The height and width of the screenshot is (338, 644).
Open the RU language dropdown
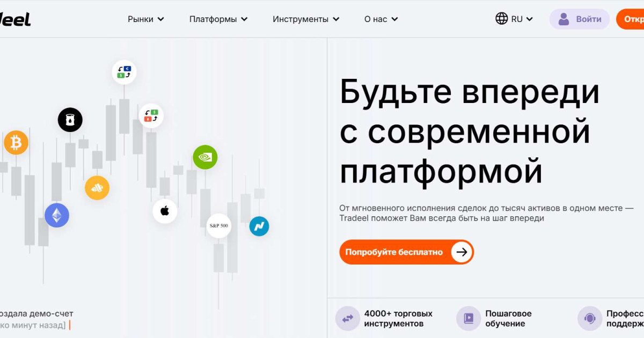click(x=514, y=19)
